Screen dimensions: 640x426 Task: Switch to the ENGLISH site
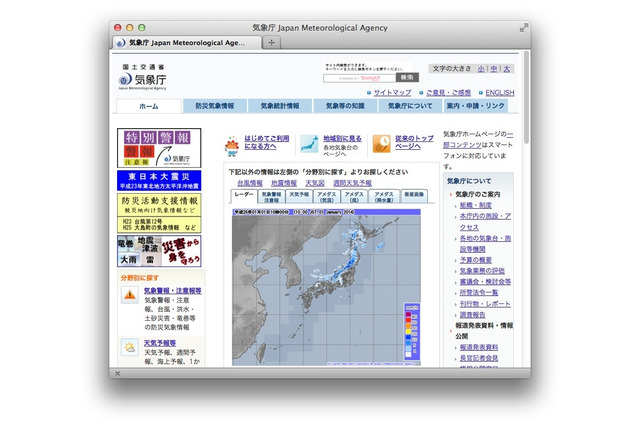click(x=500, y=93)
